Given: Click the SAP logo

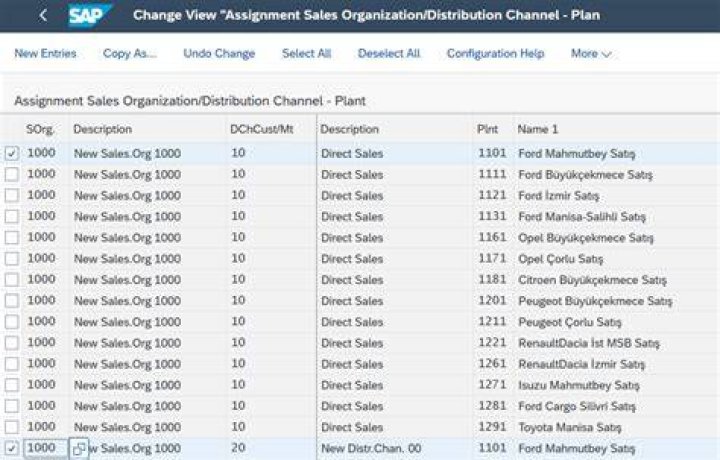Looking at the screenshot, I should click(89, 16).
